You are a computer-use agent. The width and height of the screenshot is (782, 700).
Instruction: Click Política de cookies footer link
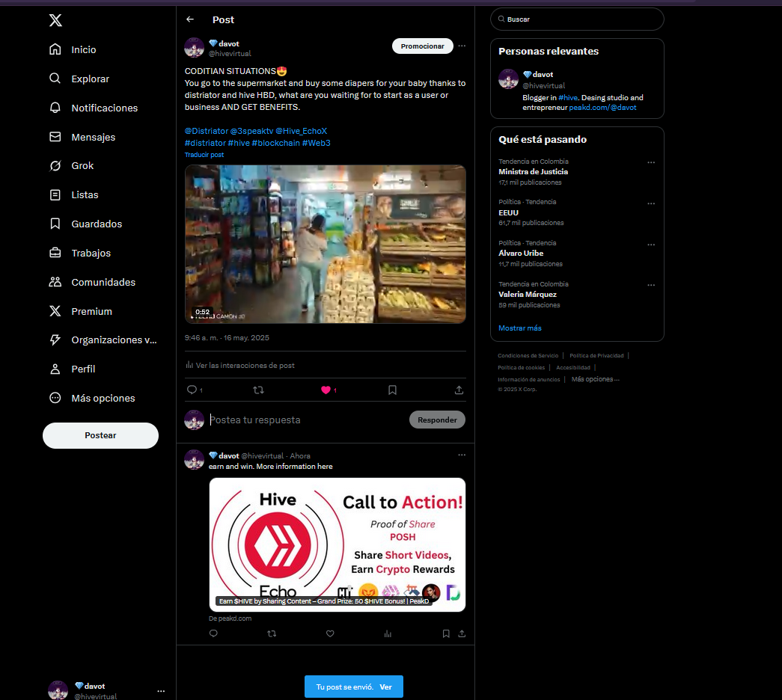521,367
